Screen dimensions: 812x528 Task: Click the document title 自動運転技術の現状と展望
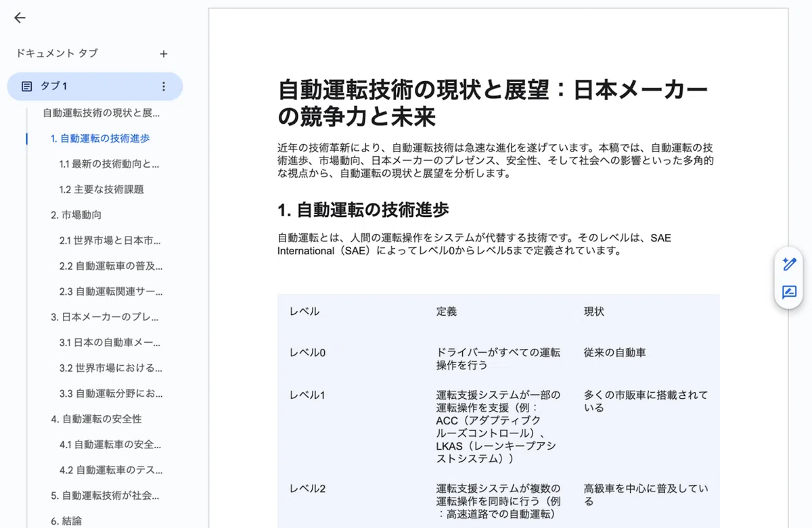click(493, 103)
